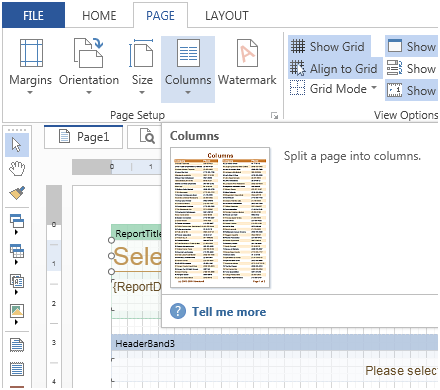
Task: Select the lined band icon in toolbox
Action: (x=17, y=369)
